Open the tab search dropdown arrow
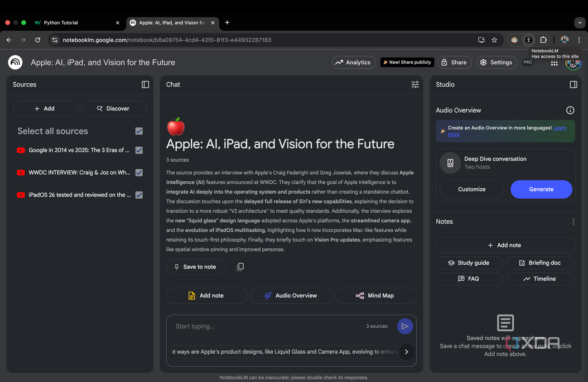The height and width of the screenshot is (382, 588). coord(579,23)
